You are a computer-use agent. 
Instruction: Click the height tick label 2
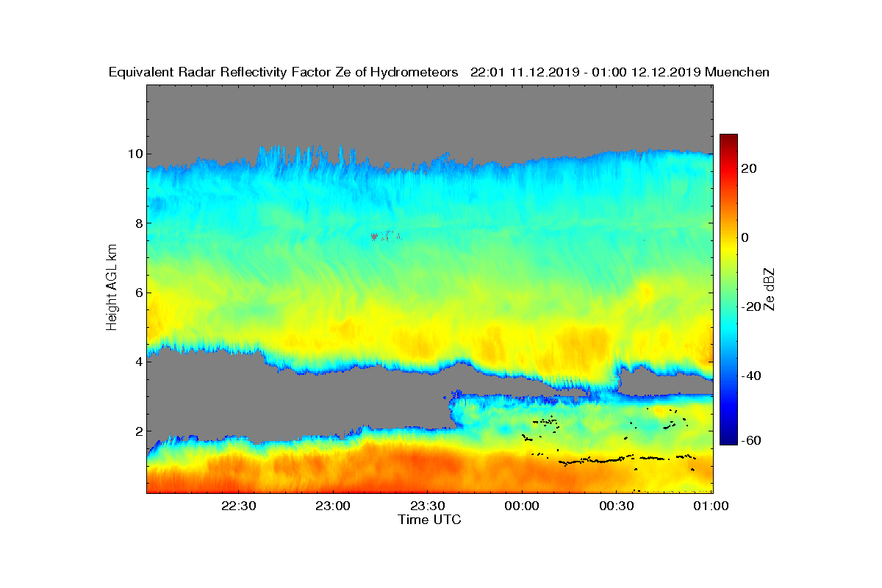click(138, 431)
